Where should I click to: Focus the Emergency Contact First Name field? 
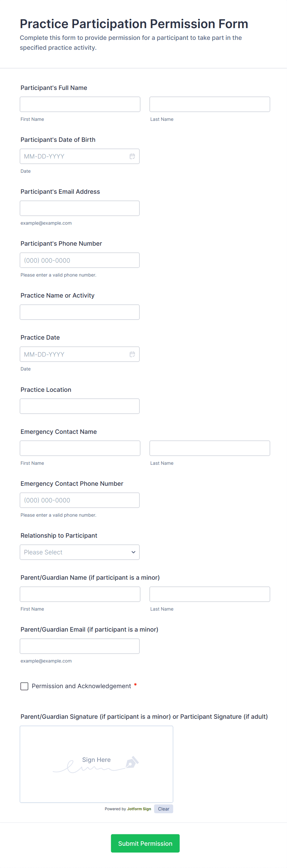tap(80, 448)
